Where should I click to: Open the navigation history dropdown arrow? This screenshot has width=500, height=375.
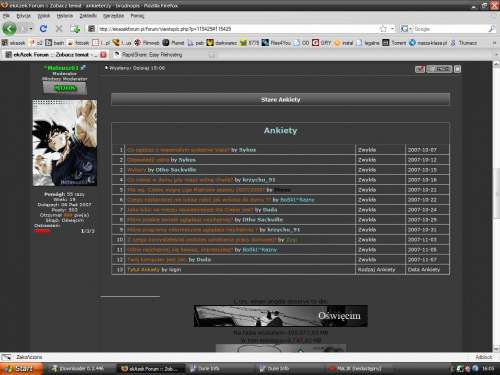pos(31,29)
